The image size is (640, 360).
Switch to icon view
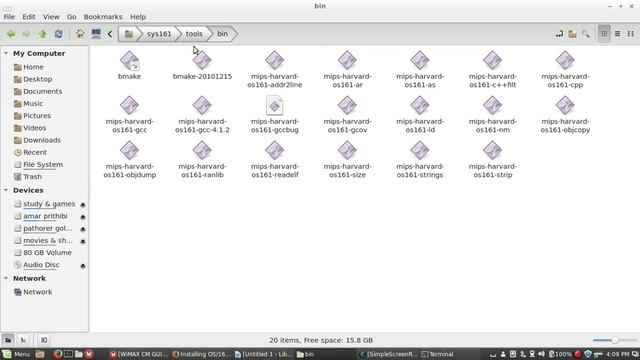pos(604,34)
